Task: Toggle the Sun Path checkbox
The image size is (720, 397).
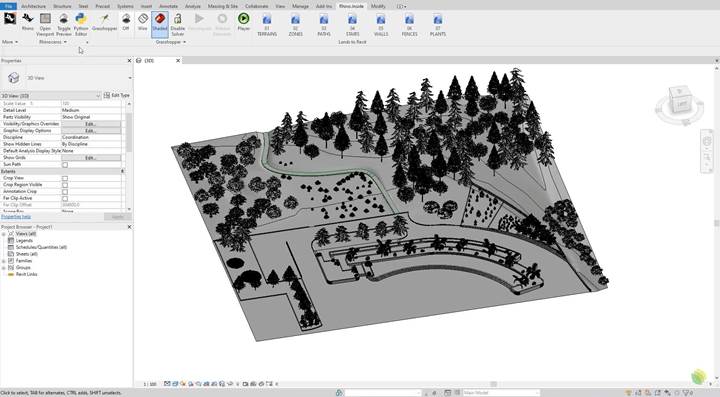Action: pyautogui.click(x=65, y=164)
